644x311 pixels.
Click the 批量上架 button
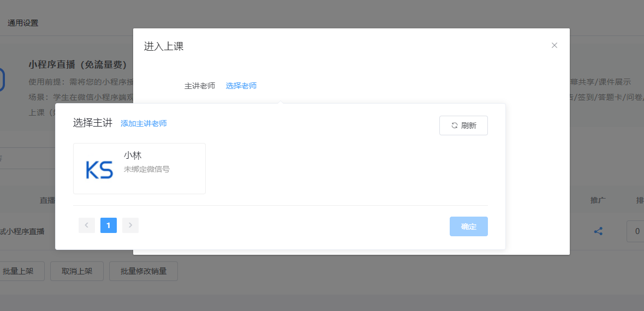point(18,271)
